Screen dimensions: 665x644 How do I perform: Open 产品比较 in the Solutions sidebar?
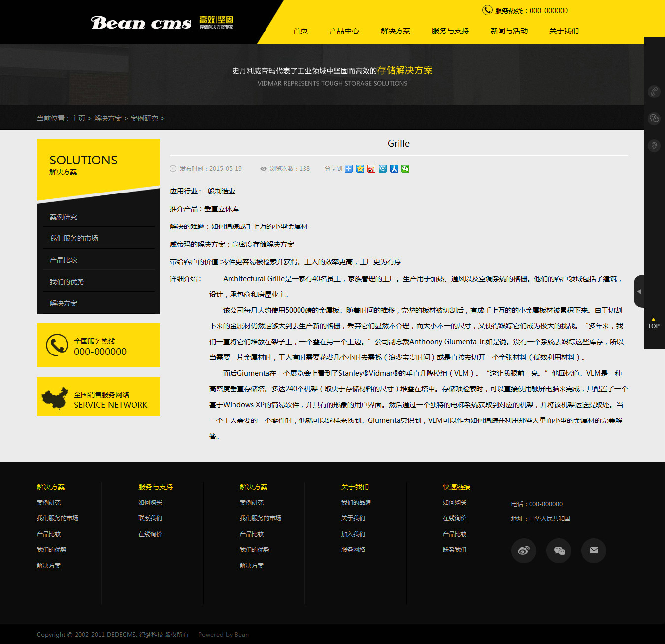click(64, 260)
